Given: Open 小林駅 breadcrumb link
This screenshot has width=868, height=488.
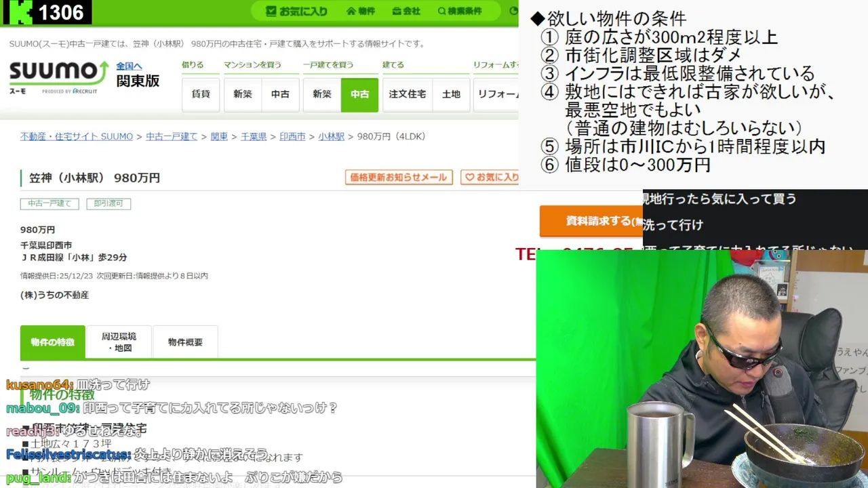Looking at the screenshot, I should point(332,137).
